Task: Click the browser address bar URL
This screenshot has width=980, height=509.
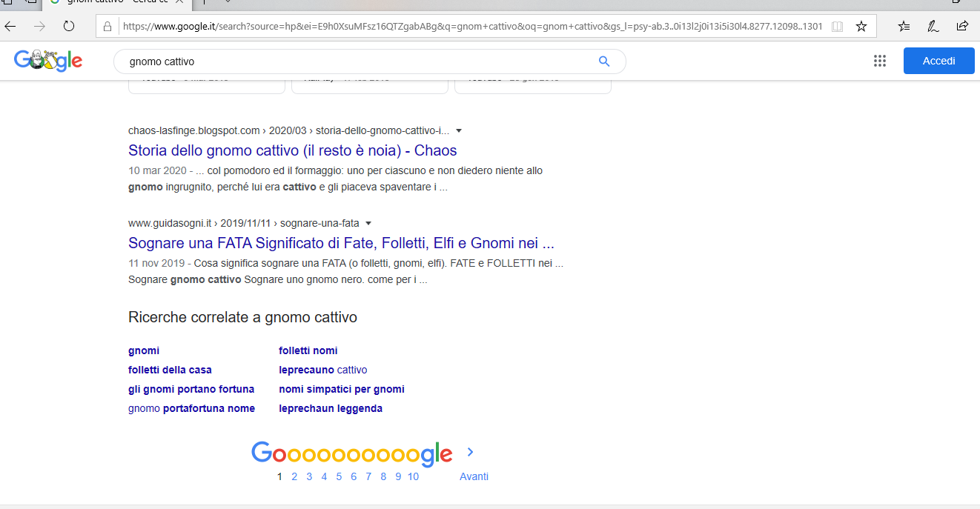Action: [472, 27]
